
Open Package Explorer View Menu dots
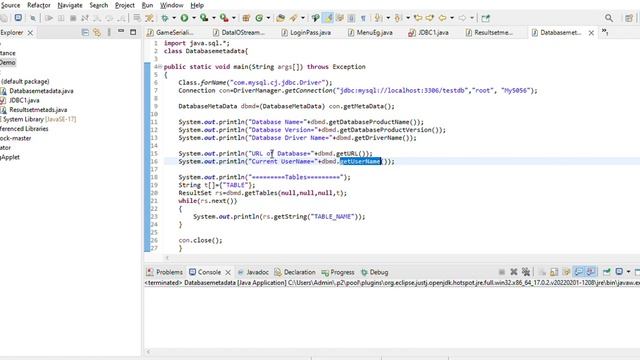pos(109,32)
